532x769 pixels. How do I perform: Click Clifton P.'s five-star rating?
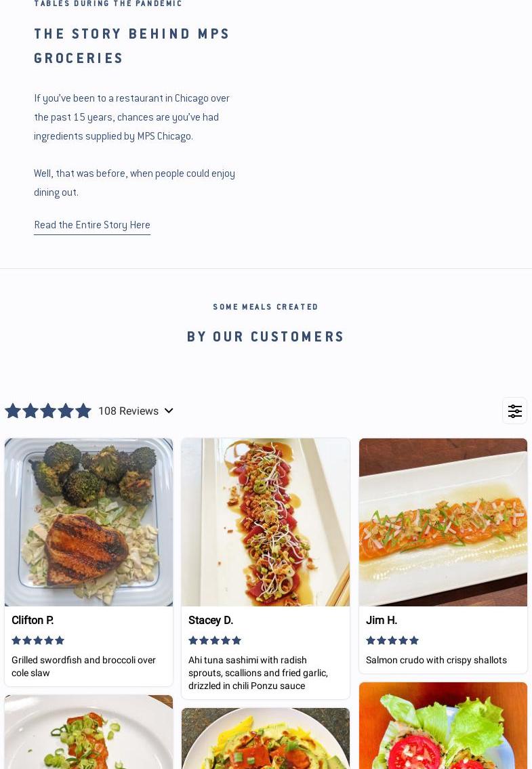38,640
